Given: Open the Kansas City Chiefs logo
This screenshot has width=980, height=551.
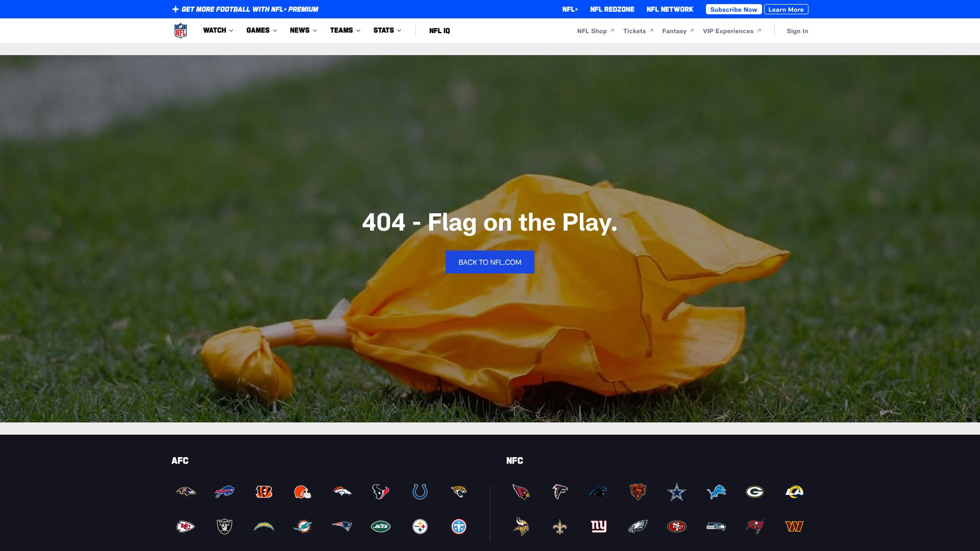Looking at the screenshot, I should 185,527.
